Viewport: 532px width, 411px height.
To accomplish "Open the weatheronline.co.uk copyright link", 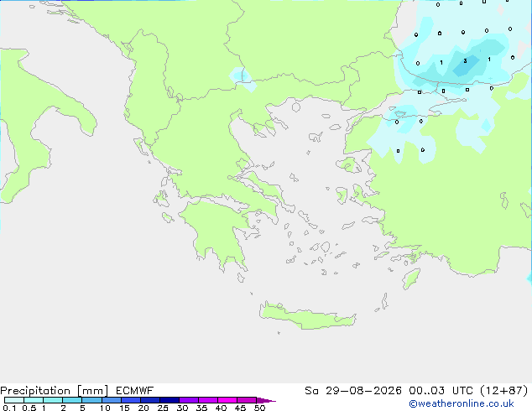I will [x=462, y=403].
